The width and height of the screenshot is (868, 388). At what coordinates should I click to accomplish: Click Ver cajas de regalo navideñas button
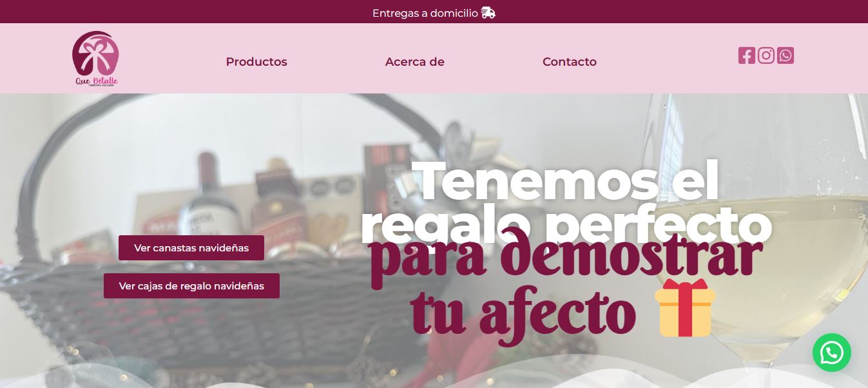pos(191,286)
